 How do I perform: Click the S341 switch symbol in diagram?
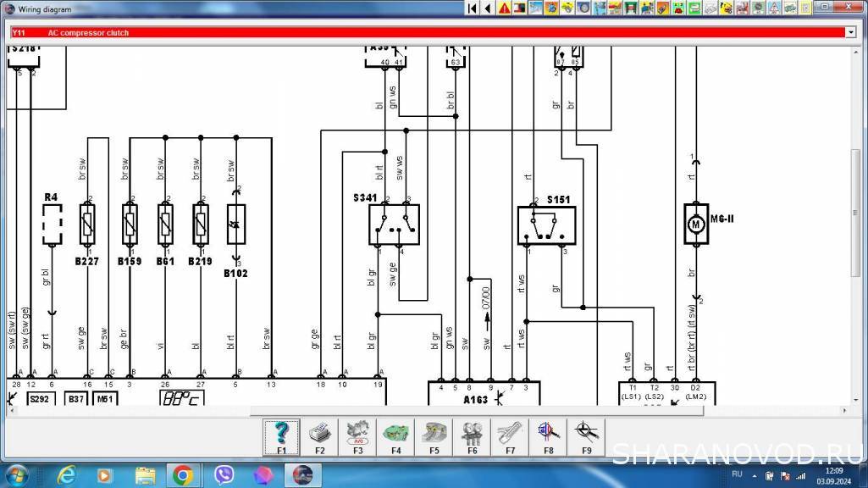(394, 225)
